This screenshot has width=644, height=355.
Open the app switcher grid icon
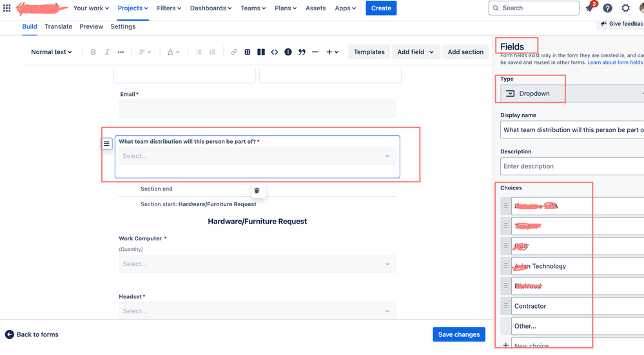[6, 8]
